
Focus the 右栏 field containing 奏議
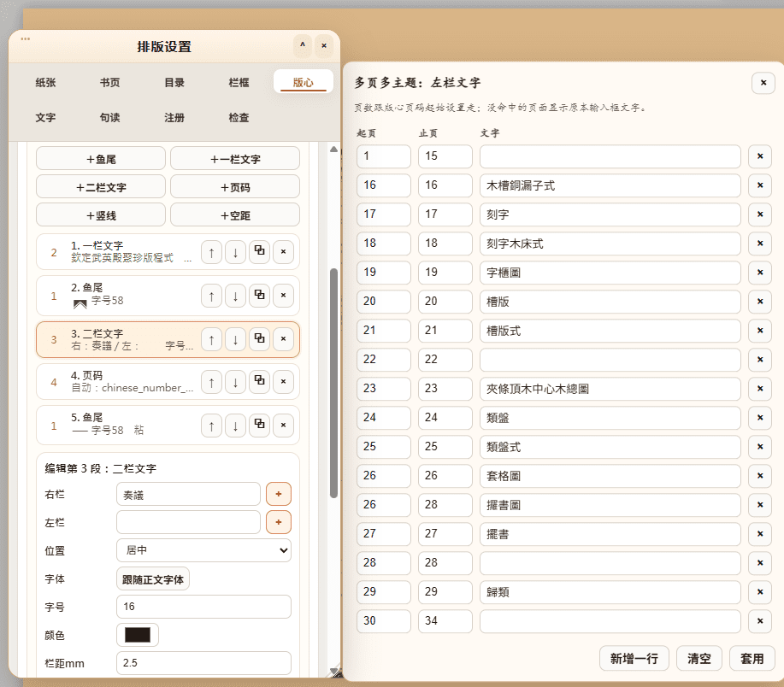[188, 494]
